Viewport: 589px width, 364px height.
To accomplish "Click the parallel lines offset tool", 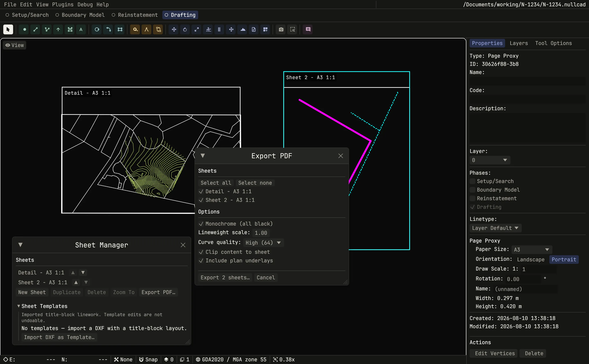I will click(219, 29).
